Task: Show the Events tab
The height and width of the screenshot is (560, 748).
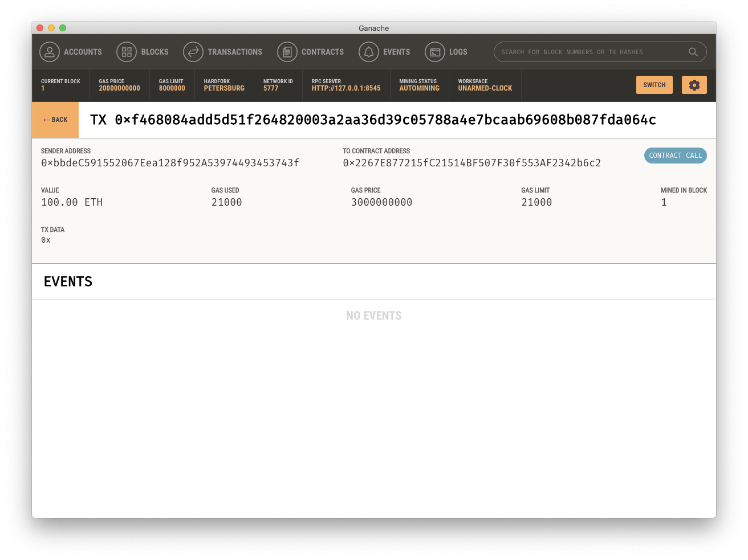Action: pos(385,52)
